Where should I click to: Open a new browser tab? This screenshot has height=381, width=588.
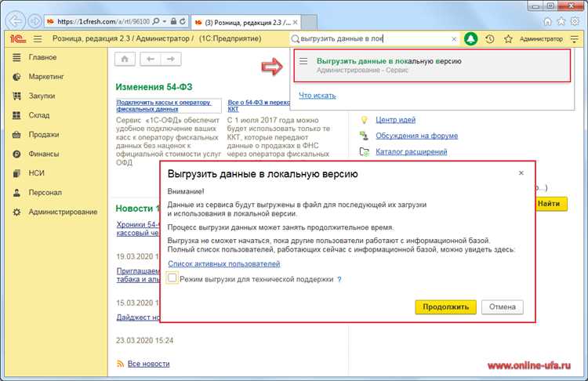point(310,22)
